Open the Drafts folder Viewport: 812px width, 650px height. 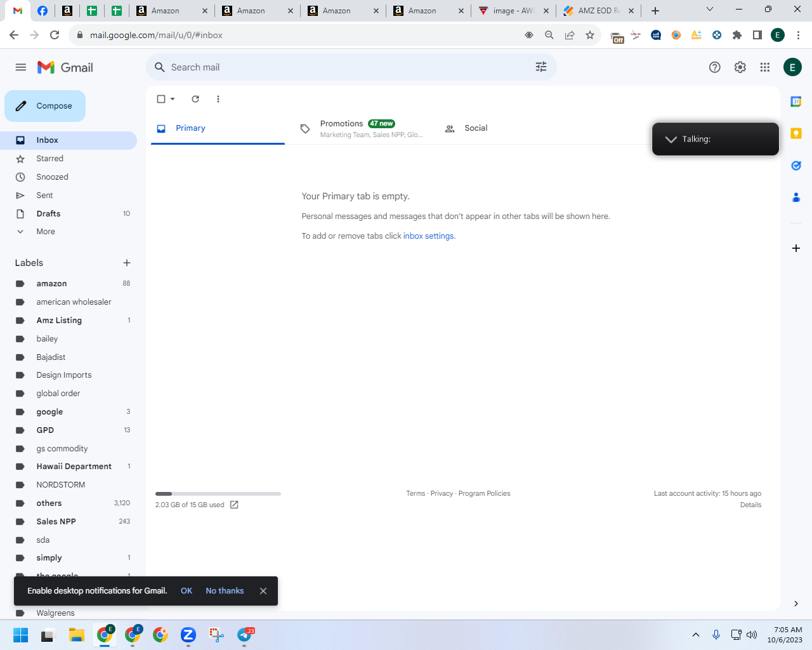(69, 214)
